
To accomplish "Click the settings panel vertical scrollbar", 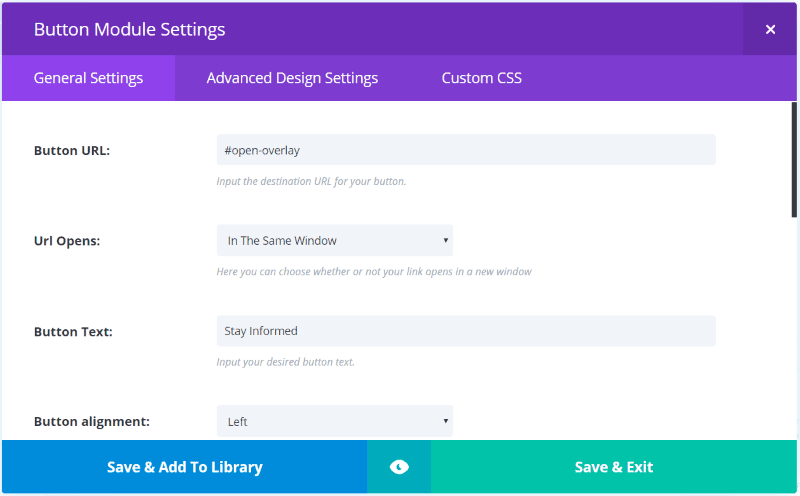I will pyautogui.click(x=794, y=160).
